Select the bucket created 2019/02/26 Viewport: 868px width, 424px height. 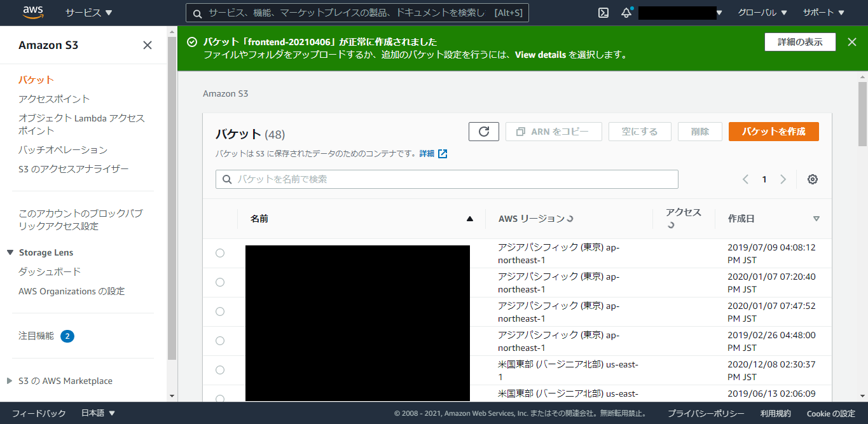[x=220, y=341]
